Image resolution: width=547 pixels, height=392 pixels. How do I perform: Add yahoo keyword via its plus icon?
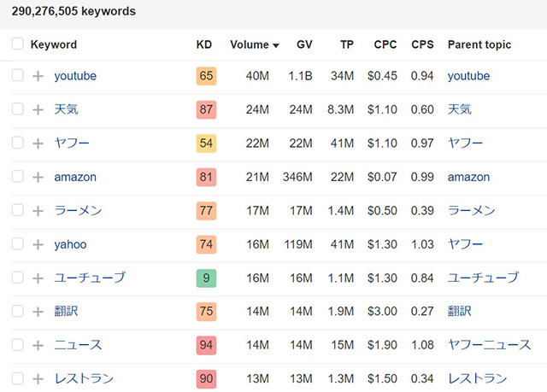[38, 244]
